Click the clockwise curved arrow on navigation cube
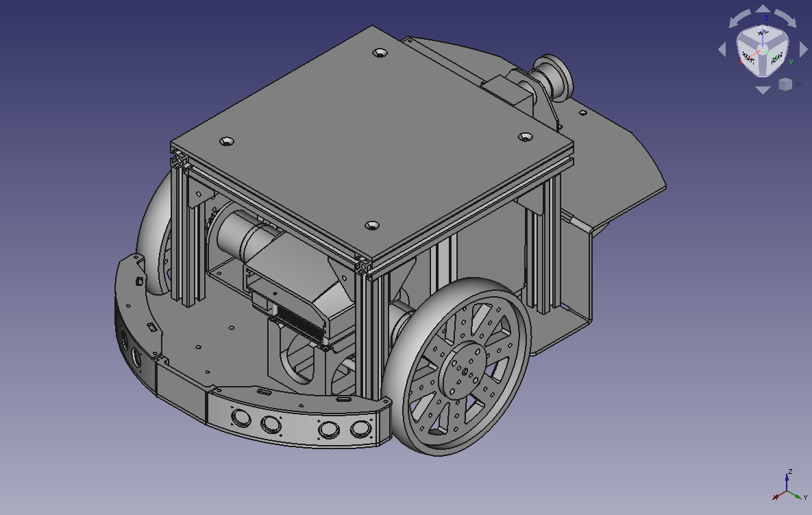This screenshot has width=812, height=515. [785, 19]
